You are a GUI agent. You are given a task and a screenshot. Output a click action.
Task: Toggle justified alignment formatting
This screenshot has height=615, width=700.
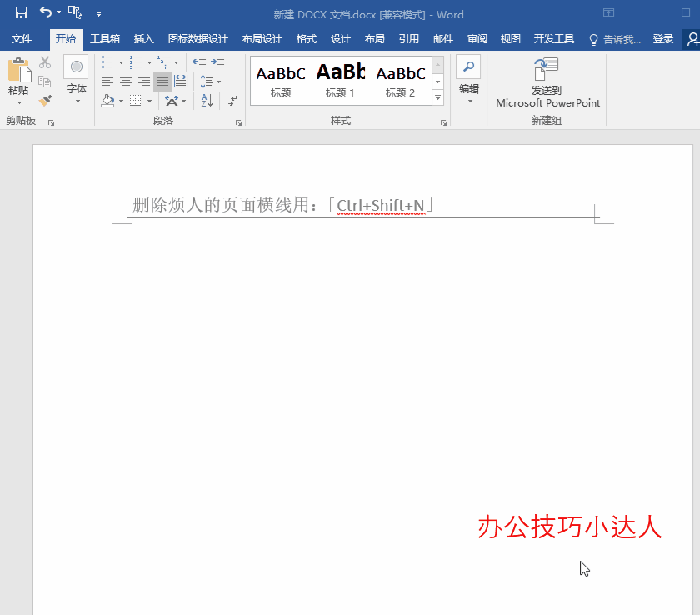[x=161, y=81]
